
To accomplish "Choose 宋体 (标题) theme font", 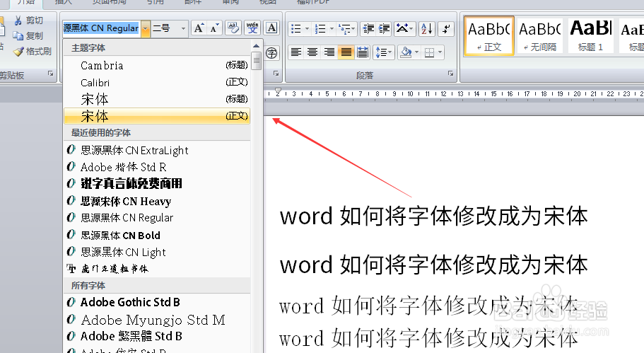I will pyautogui.click(x=157, y=100).
